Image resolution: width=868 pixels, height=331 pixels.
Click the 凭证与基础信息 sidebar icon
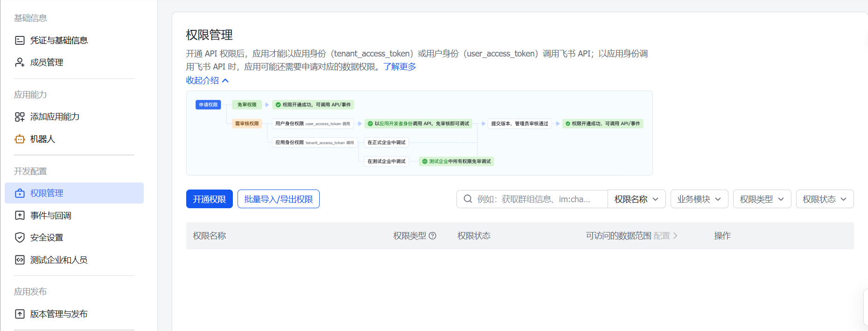(x=20, y=41)
